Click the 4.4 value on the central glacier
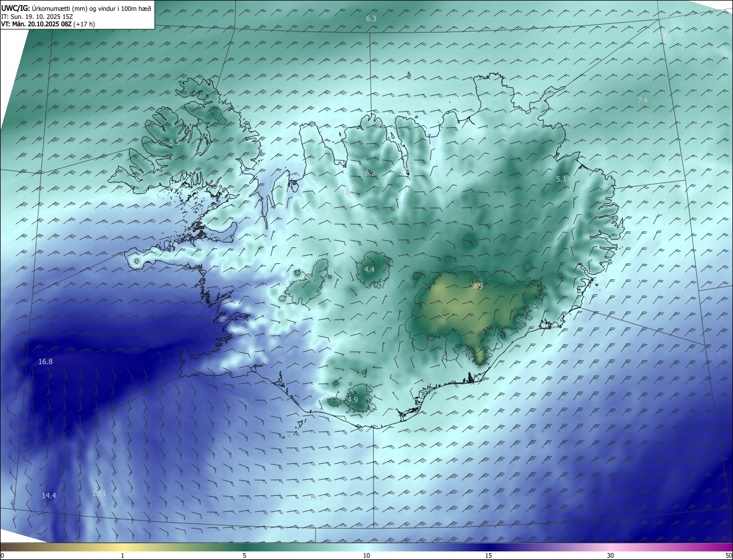 [369, 269]
